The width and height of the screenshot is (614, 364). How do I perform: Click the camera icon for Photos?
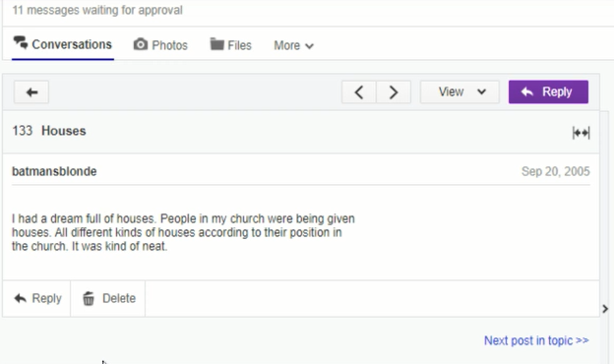(x=141, y=44)
